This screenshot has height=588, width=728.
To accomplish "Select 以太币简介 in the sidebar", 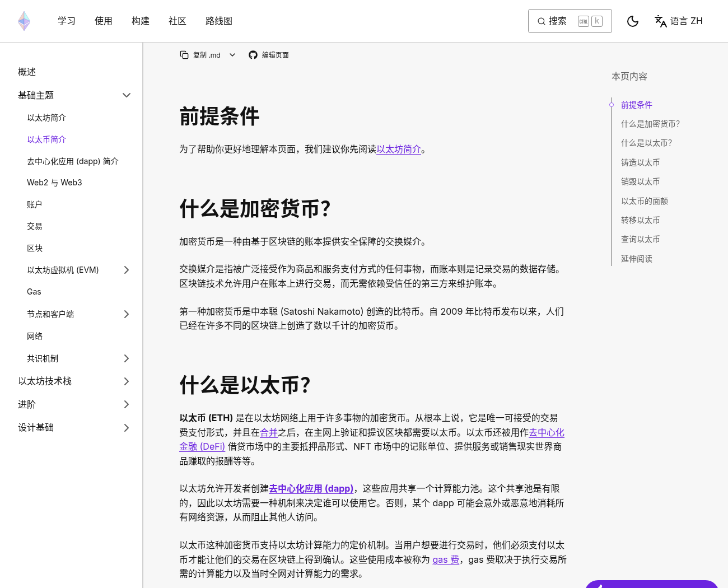I will 46,139.
